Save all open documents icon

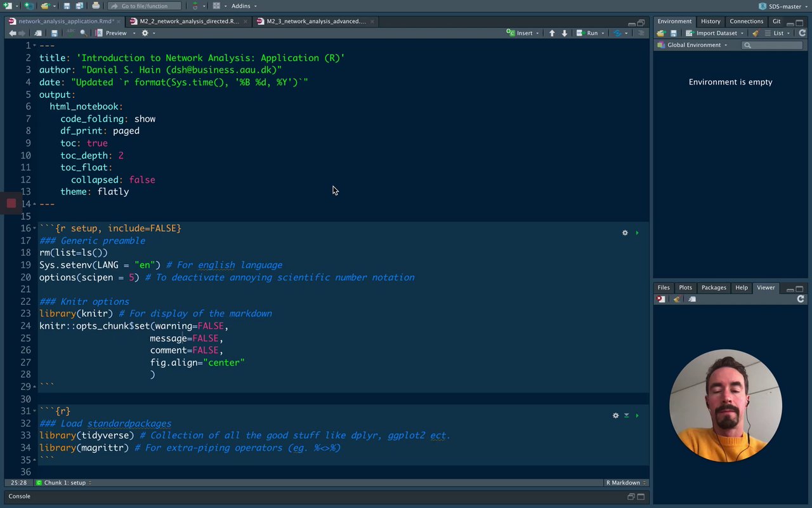pyautogui.click(x=79, y=6)
